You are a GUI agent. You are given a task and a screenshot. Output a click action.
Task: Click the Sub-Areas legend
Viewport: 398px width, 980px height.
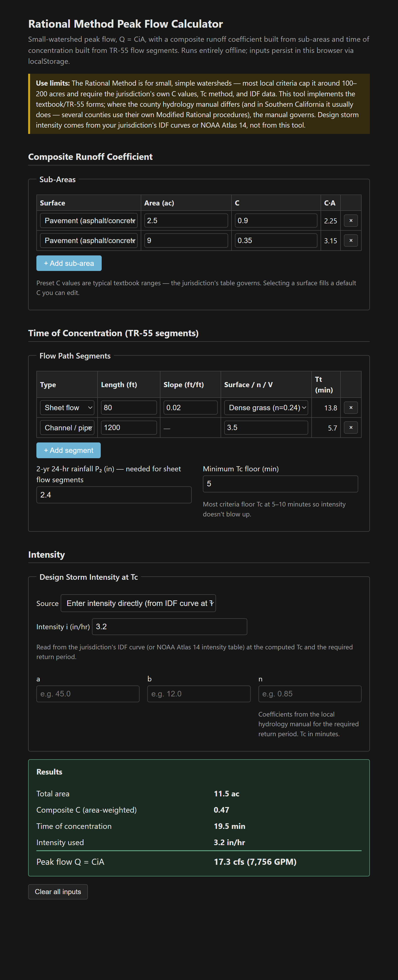pyautogui.click(x=58, y=180)
